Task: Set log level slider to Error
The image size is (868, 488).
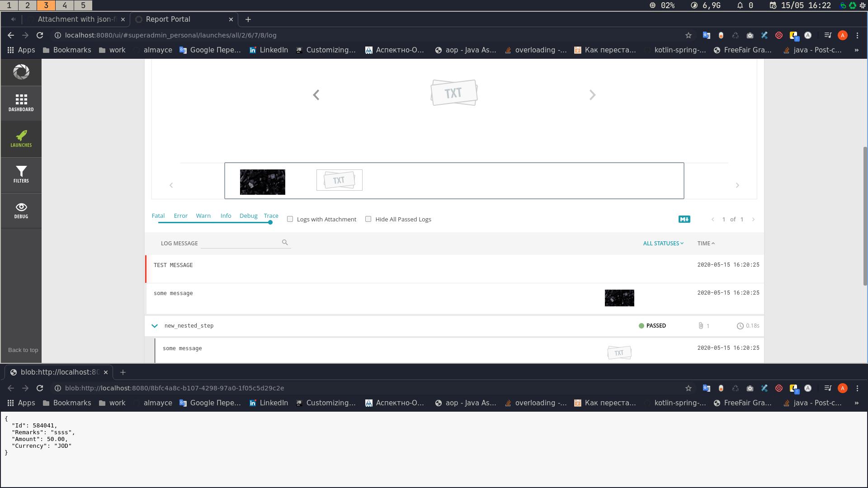Action: (180, 222)
